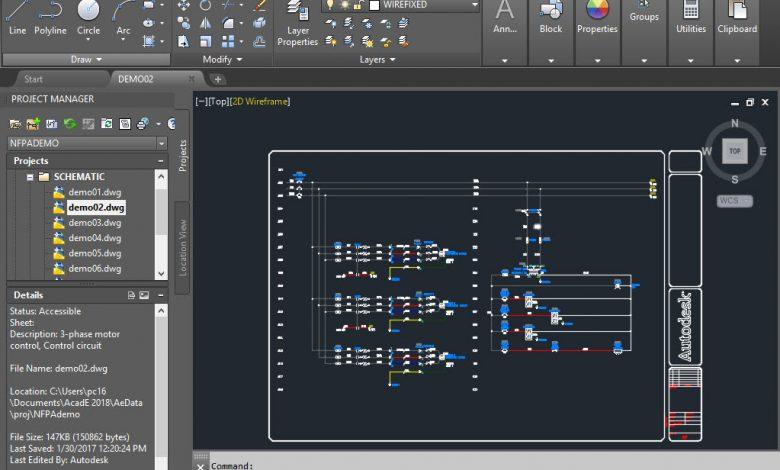The image size is (780, 470).
Task: Click the Hatch tool in Draw panel
Action: point(149,41)
